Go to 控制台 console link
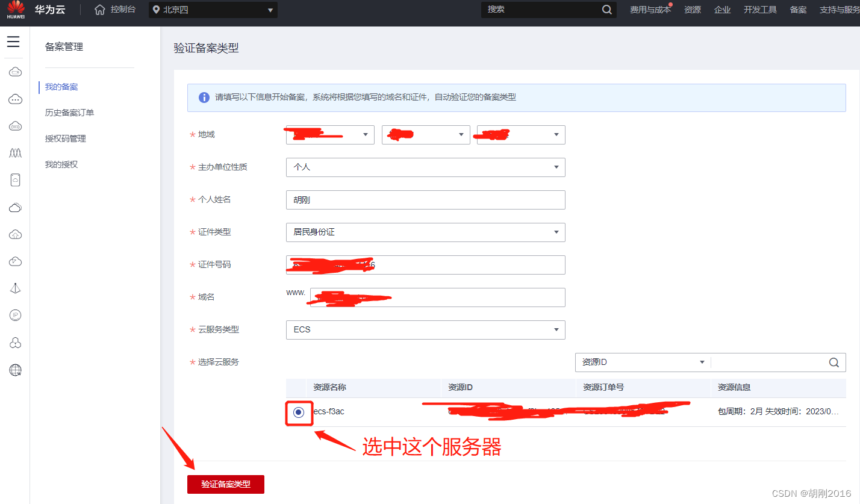This screenshot has width=860, height=504. click(x=123, y=10)
